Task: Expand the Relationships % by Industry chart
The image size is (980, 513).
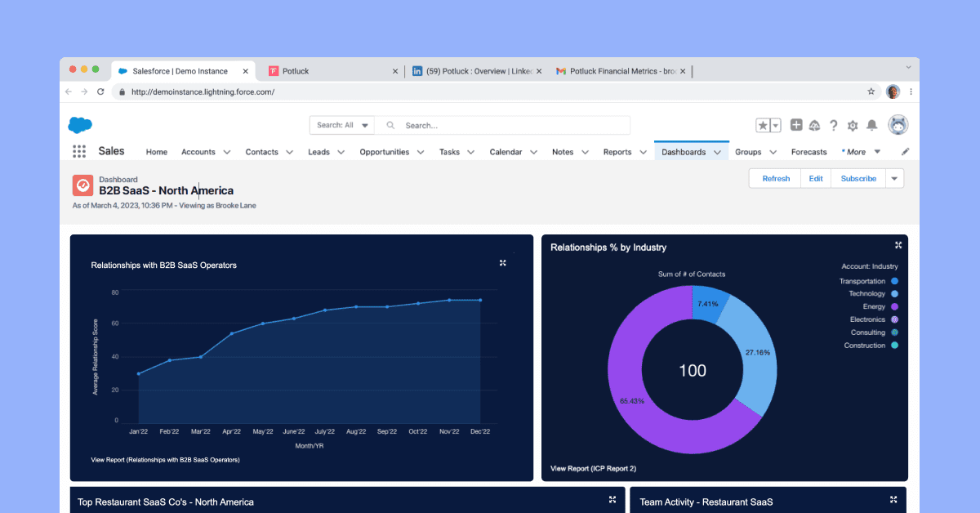Action: tap(898, 245)
